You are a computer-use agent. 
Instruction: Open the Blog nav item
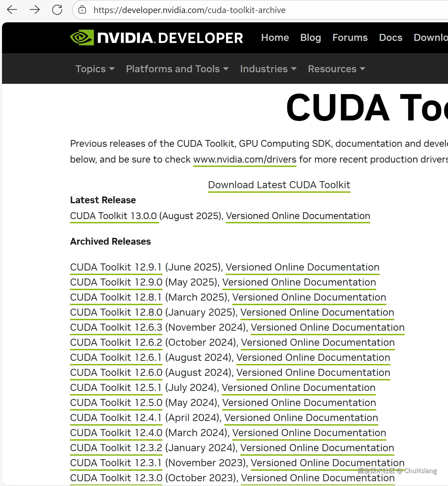(x=311, y=38)
